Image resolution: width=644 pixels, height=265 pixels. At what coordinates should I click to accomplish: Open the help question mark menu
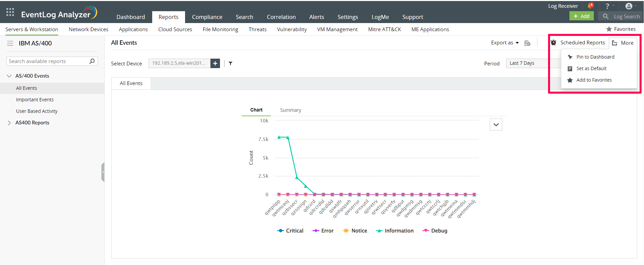click(x=607, y=6)
